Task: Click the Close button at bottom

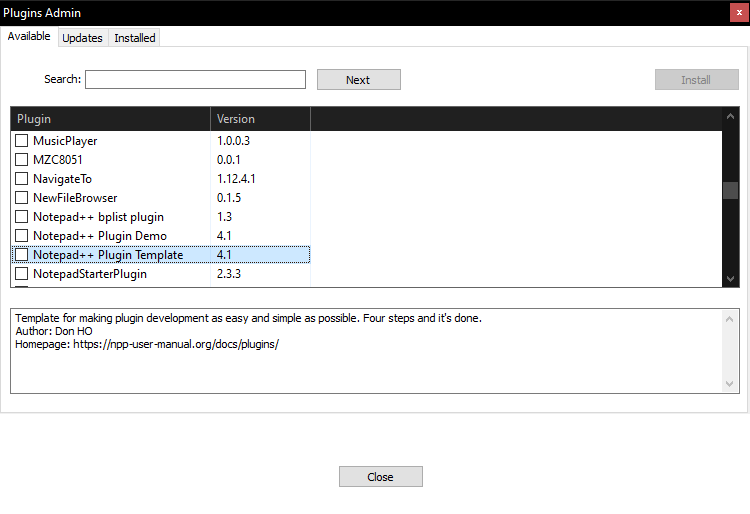Action: [x=381, y=477]
